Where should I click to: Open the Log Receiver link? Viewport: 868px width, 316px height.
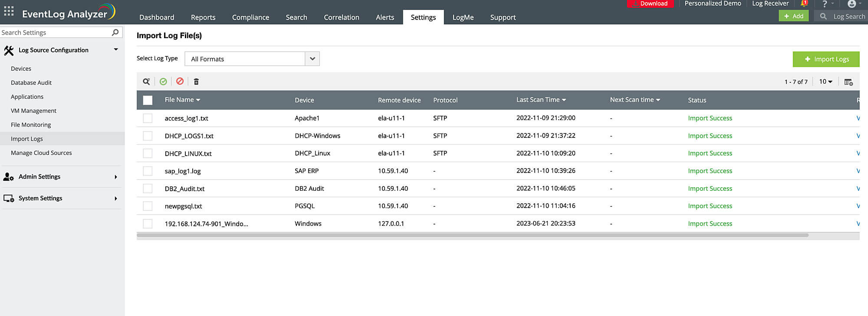[x=770, y=3]
